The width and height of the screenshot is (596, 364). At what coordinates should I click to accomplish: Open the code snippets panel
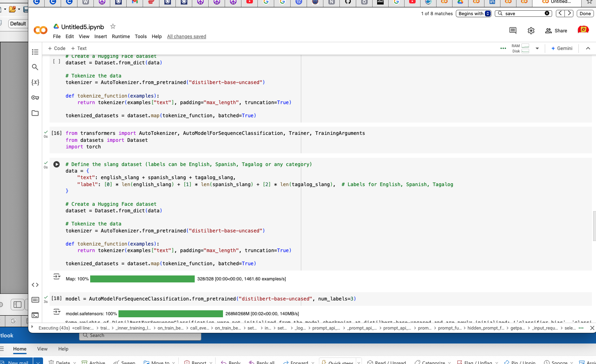35,284
